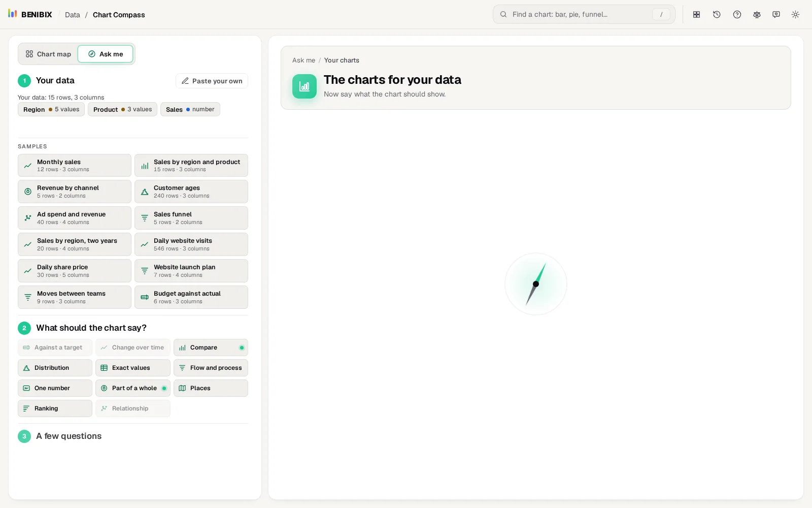Select the Ask me tab
Image resolution: width=812 pixels, height=508 pixels.
tap(106, 54)
